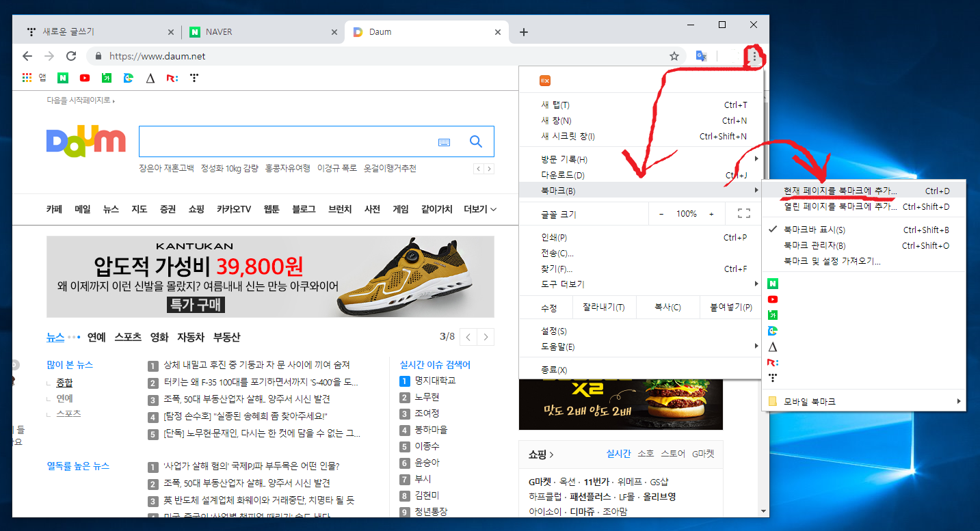Screen dimensions: 980x531
Task: Increase zoom with the plus button
Action: (711, 214)
